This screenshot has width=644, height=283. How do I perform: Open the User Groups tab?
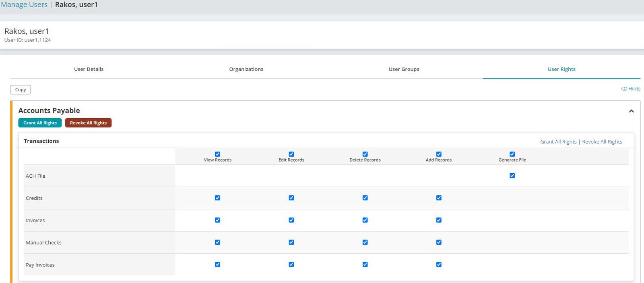pos(404,69)
